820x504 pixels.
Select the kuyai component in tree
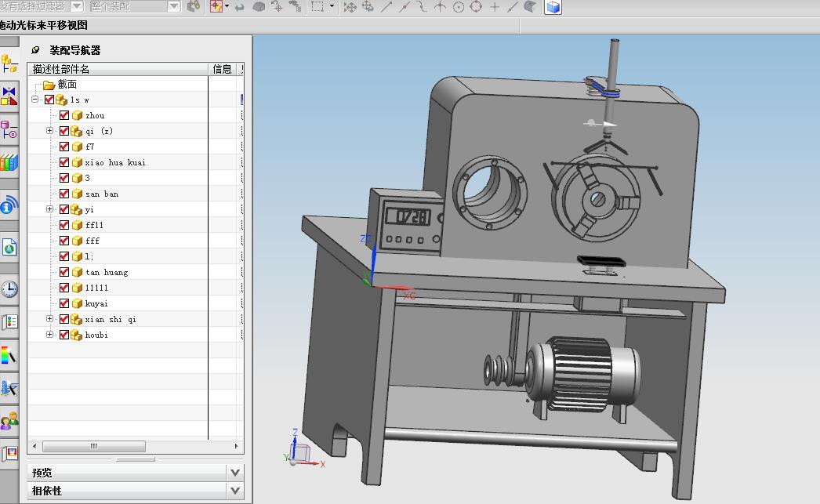(96, 303)
